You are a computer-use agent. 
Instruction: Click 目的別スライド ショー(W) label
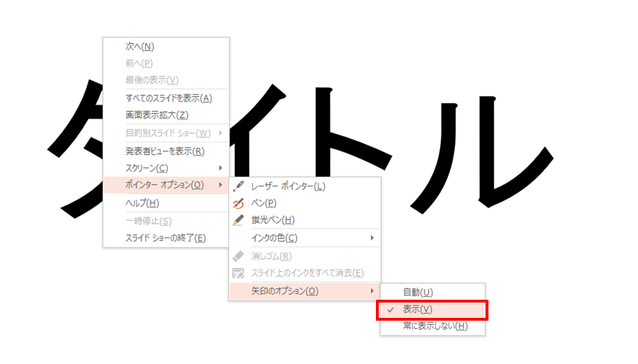168,133
